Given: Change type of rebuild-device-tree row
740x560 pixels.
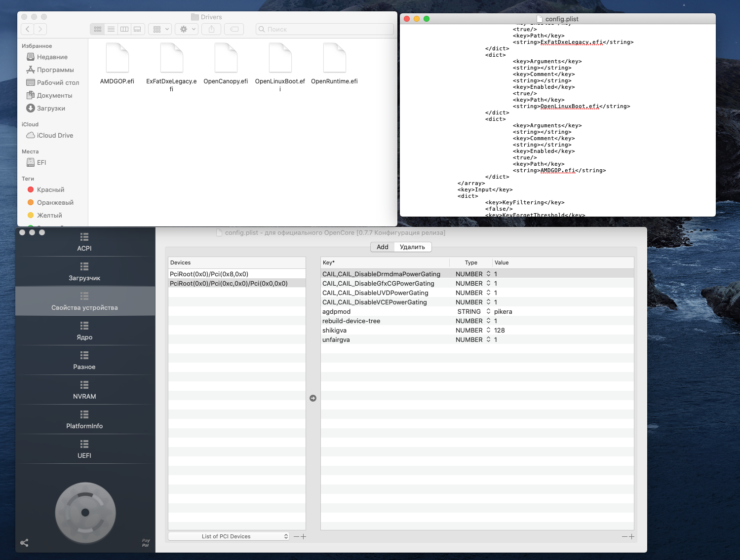Looking at the screenshot, I should [472, 321].
